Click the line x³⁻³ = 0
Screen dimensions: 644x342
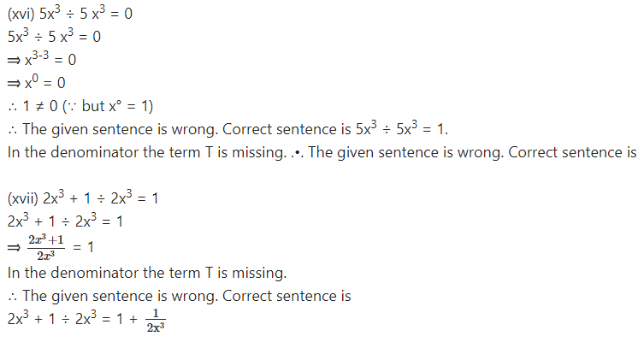click(x=42, y=59)
